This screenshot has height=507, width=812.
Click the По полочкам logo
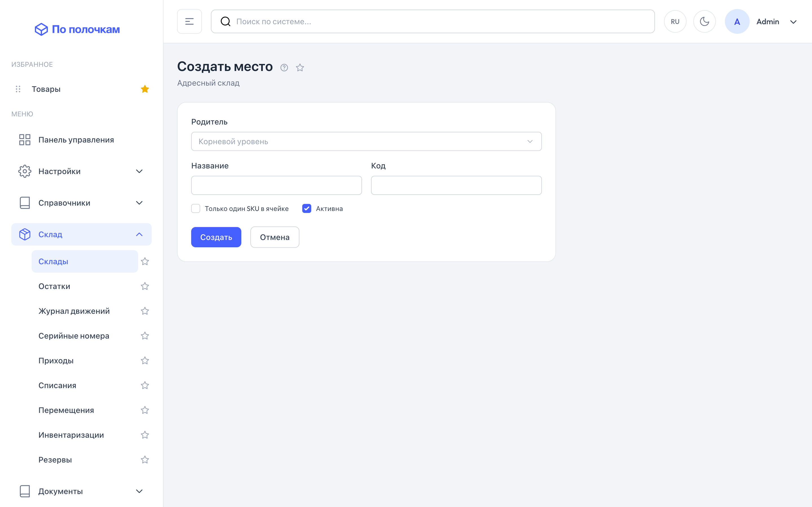tap(77, 29)
